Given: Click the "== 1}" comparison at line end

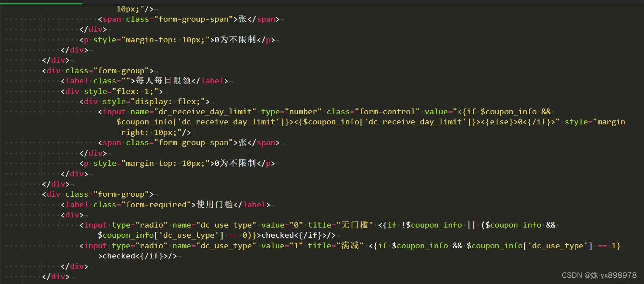Looking at the screenshot, I should coord(609,246).
